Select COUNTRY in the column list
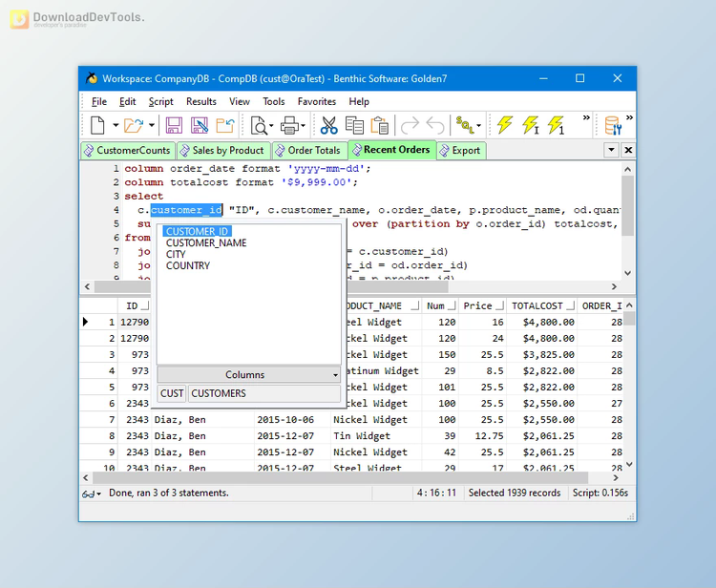This screenshot has width=716, height=588. [188, 265]
